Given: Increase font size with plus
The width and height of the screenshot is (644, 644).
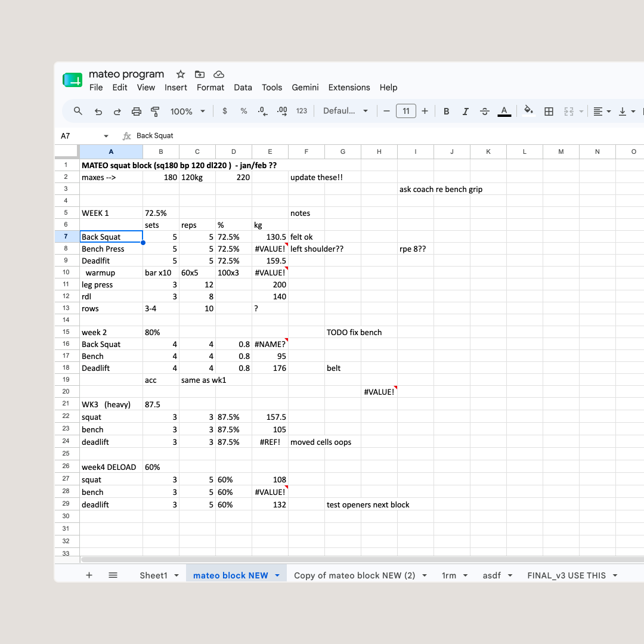Looking at the screenshot, I should 425,111.
